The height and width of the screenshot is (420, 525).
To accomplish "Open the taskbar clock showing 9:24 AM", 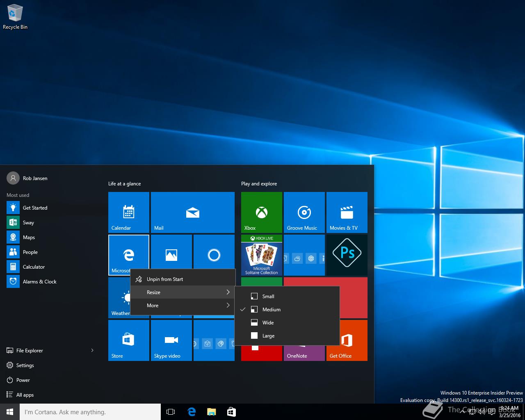I will coord(510,412).
